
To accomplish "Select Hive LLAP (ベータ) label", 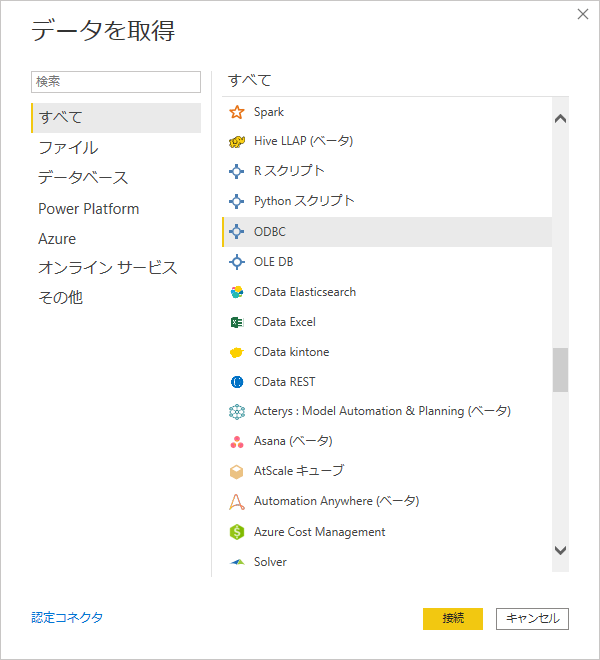I will coord(304,141).
